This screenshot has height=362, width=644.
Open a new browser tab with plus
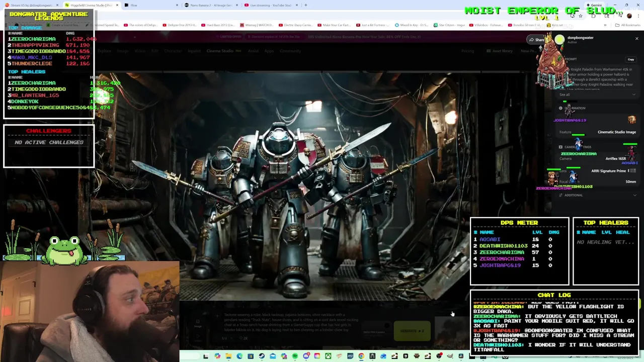[305, 5]
